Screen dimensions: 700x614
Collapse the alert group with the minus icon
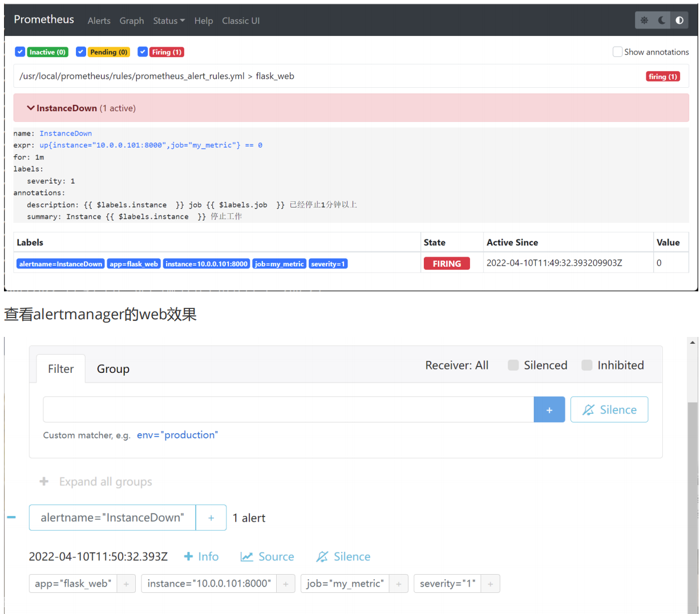click(x=11, y=517)
